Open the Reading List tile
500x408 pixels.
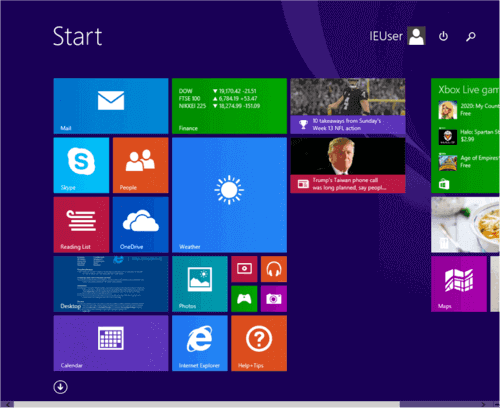coord(81,225)
